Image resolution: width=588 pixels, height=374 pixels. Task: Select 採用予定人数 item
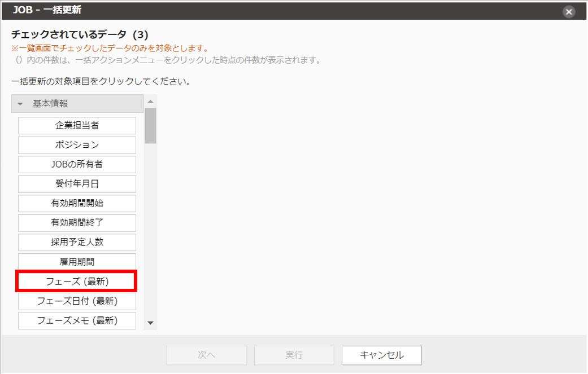point(77,242)
